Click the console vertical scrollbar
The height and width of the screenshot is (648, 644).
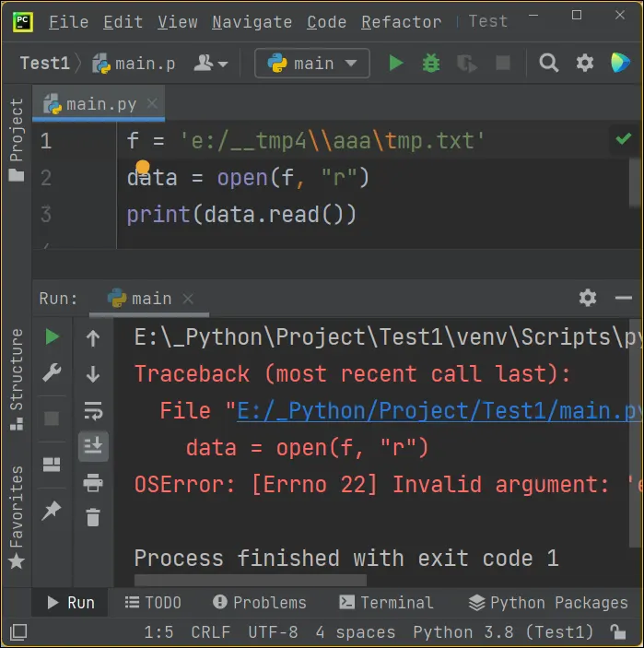pos(636,434)
